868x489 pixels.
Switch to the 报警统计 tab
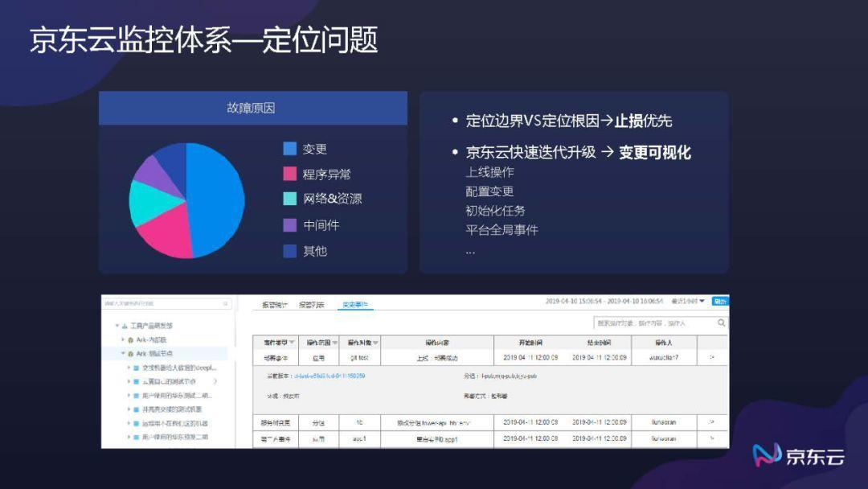(275, 305)
